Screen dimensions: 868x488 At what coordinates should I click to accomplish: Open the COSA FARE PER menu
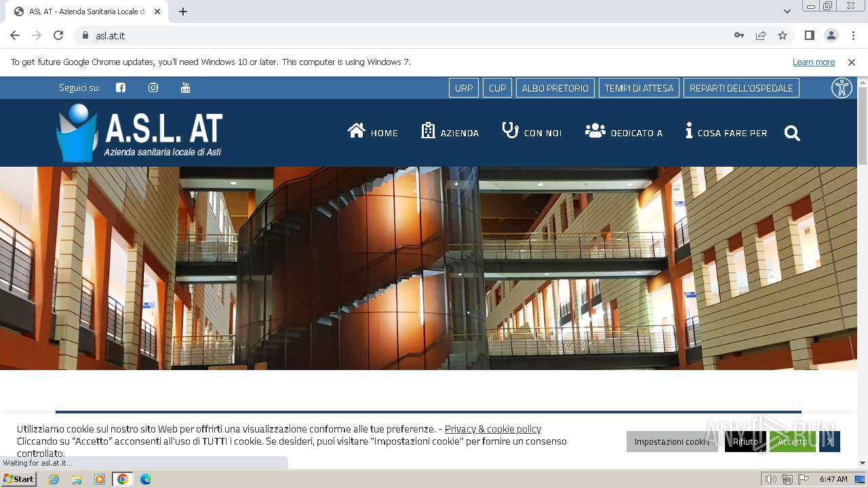(x=726, y=131)
